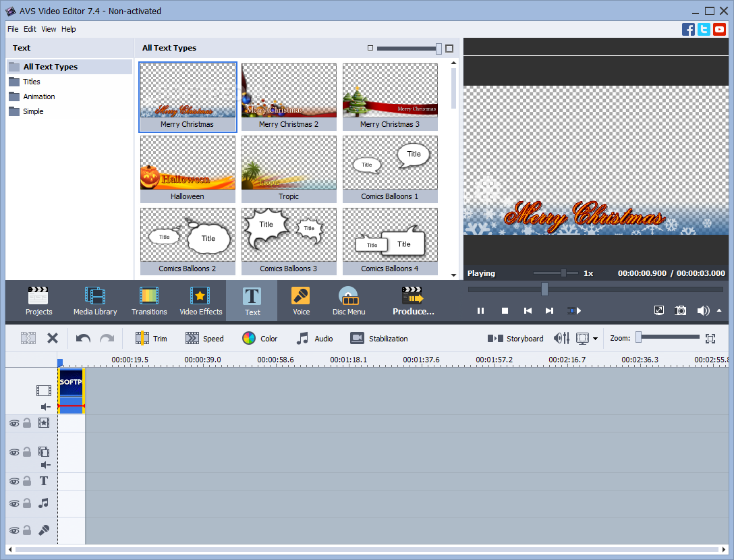Image resolution: width=734 pixels, height=560 pixels.
Task: Select the Comics Balloons 1 preset
Action: tap(390, 169)
